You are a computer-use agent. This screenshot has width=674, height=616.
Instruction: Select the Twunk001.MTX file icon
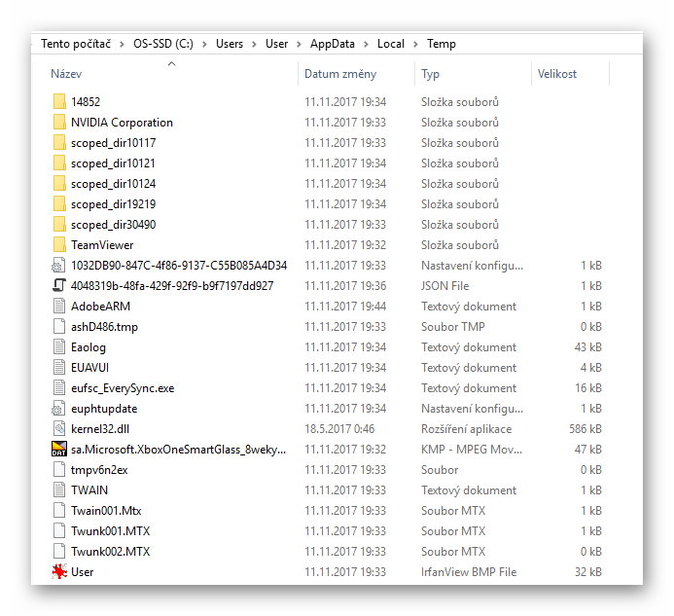coord(59,530)
